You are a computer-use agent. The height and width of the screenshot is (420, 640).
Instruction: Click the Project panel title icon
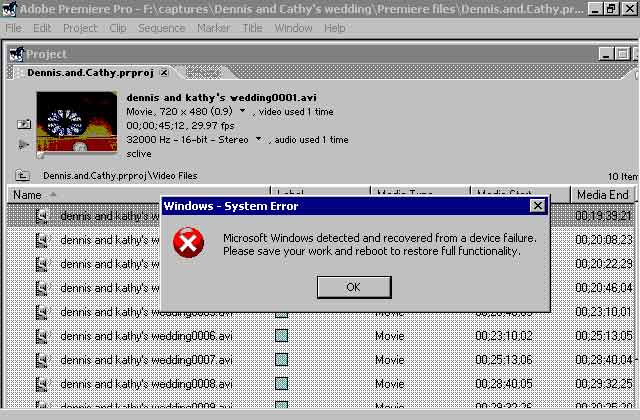coord(17,54)
